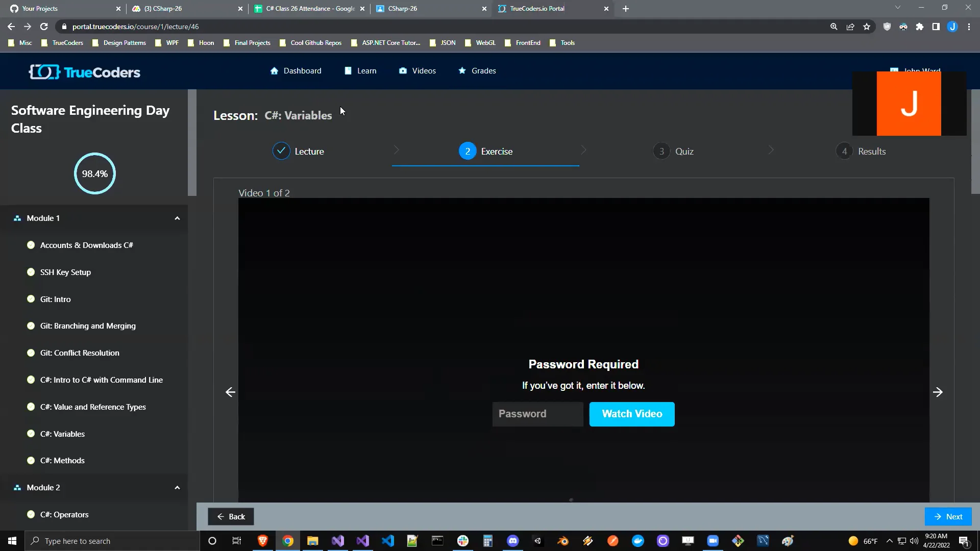Open C#: Value and Reference Types lesson
This screenshot has width=980, height=551.
tap(93, 407)
